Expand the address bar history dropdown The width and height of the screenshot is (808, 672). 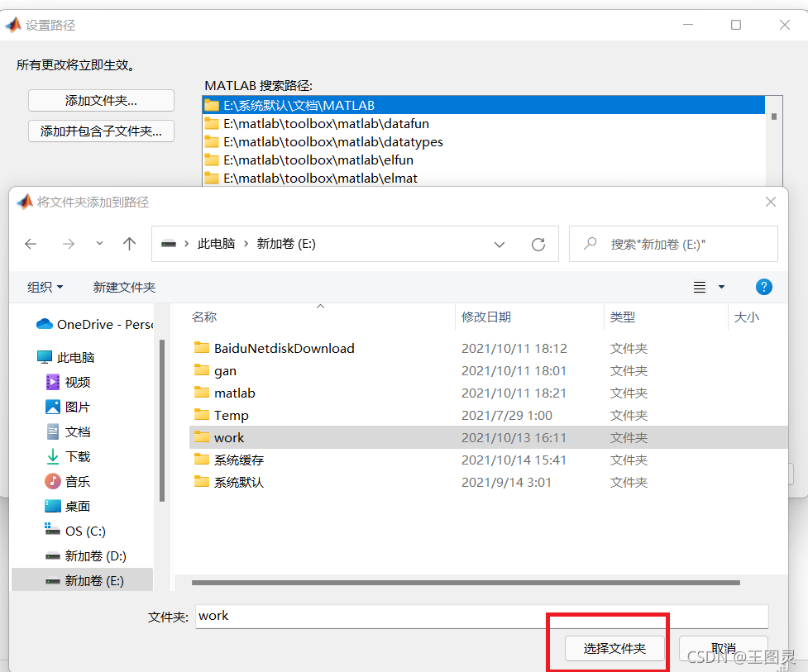point(500,244)
